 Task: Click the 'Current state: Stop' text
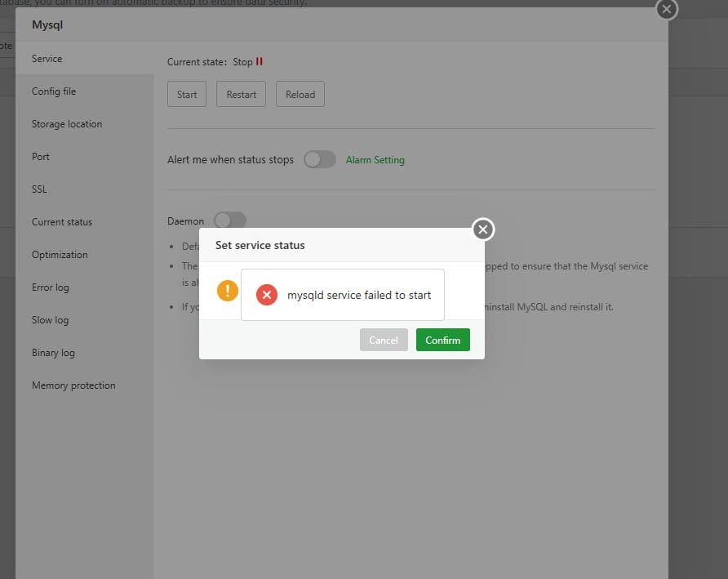210,62
